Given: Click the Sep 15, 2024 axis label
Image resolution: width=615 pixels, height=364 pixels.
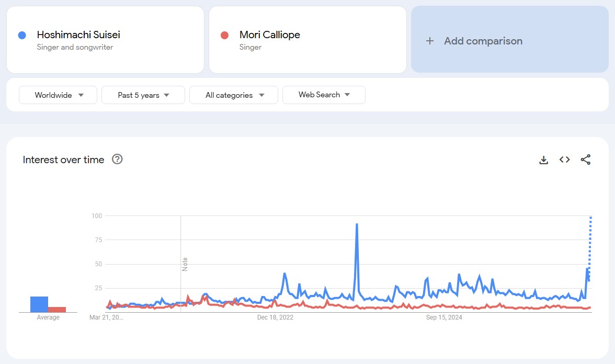Looking at the screenshot, I should [x=444, y=317].
